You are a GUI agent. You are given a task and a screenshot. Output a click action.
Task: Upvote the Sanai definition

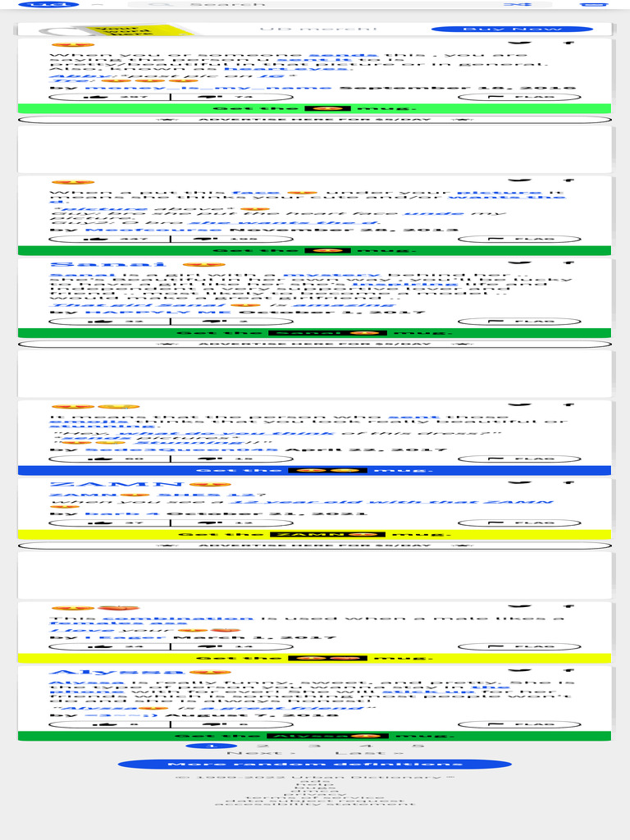pyautogui.click(x=109, y=322)
